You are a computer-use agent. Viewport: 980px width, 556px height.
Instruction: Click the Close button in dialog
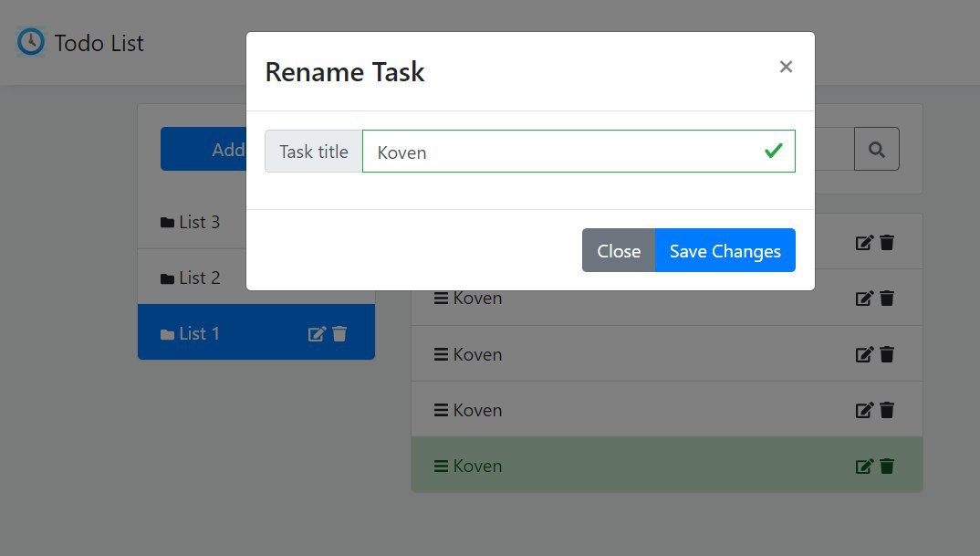point(619,251)
